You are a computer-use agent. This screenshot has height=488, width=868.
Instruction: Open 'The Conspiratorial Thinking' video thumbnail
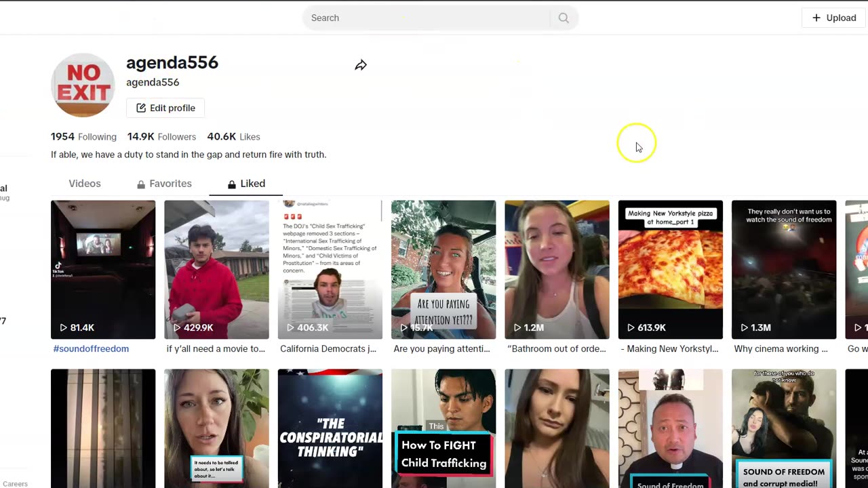tap(330, 428)
